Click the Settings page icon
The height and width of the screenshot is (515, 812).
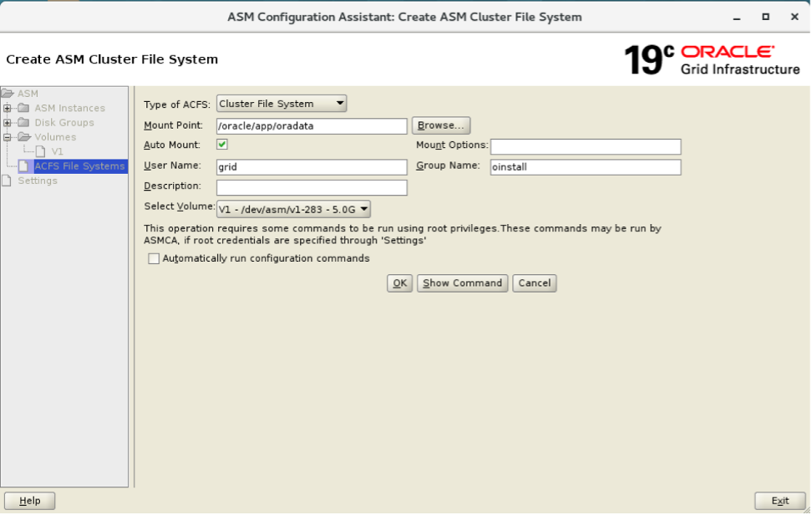pyautogui.click(x=7, y=181)
